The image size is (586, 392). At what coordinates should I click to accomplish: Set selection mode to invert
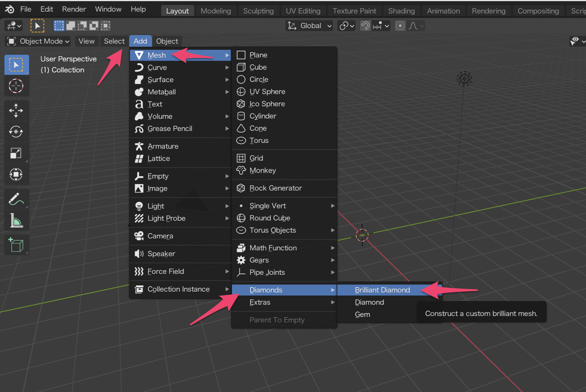point(94,26)
